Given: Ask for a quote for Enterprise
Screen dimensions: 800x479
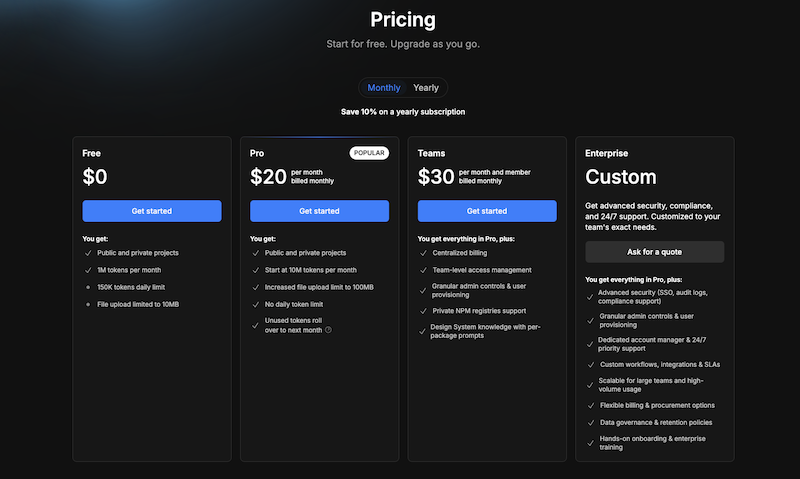Looking at the screenshot, I should [x=654, y=252].
